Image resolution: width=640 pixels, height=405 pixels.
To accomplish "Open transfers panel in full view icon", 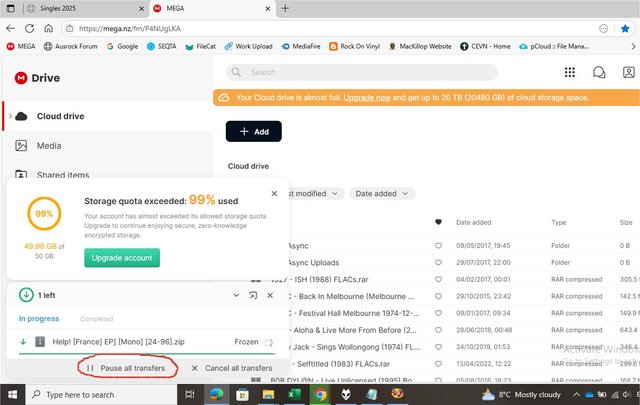I will (253, 295).
